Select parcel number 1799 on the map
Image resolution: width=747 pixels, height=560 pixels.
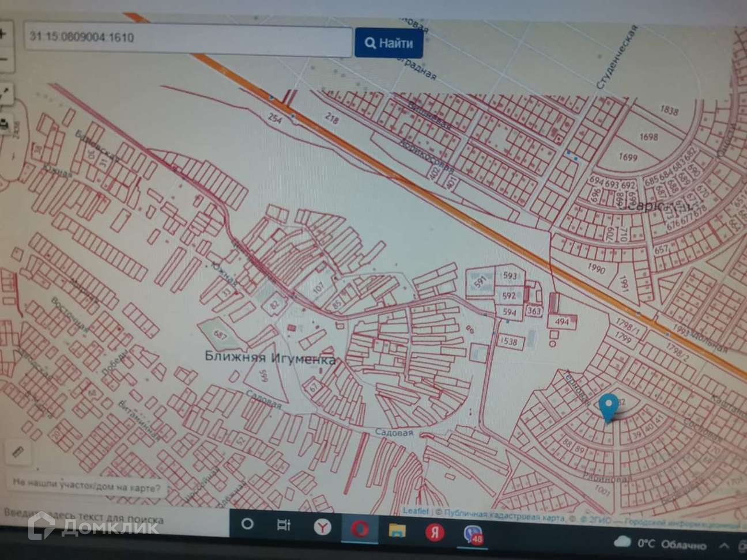(x=622, y=337)
